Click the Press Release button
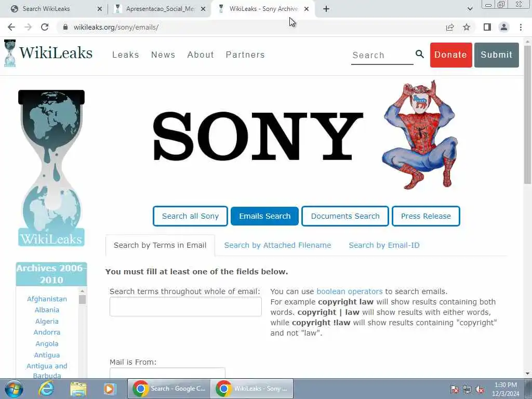 click(426, 216)
